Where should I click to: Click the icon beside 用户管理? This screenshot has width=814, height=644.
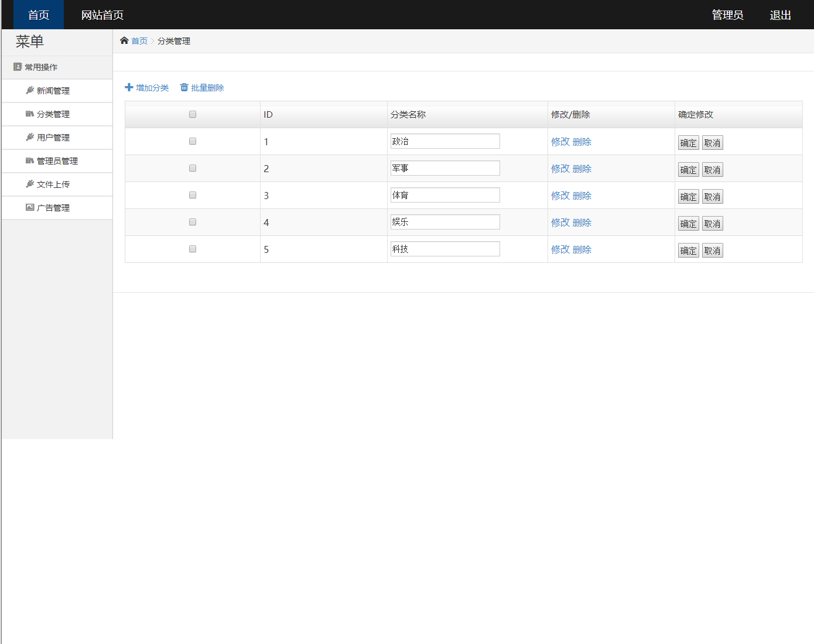(30, 137)
